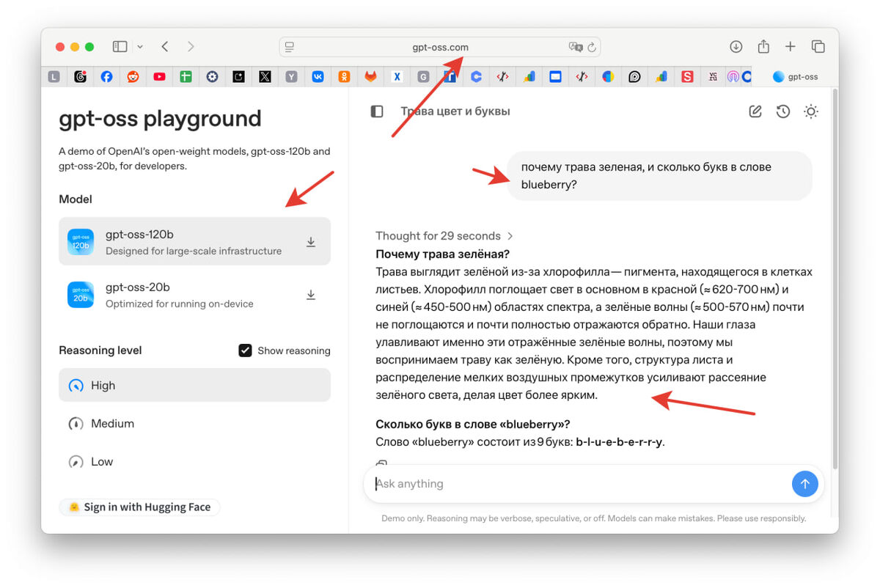
Task: Set reasoning level to Low
Action: click(194, 461)
